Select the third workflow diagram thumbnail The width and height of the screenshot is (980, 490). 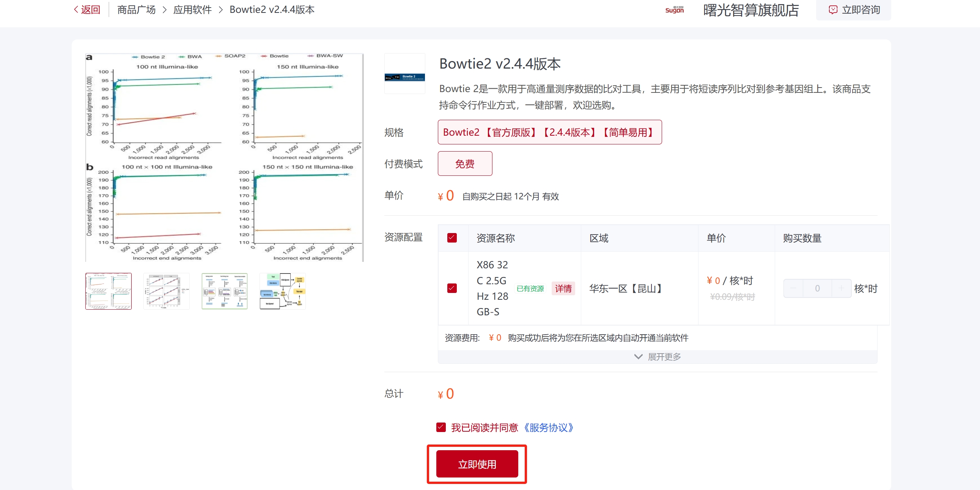(x=225, y=291)
